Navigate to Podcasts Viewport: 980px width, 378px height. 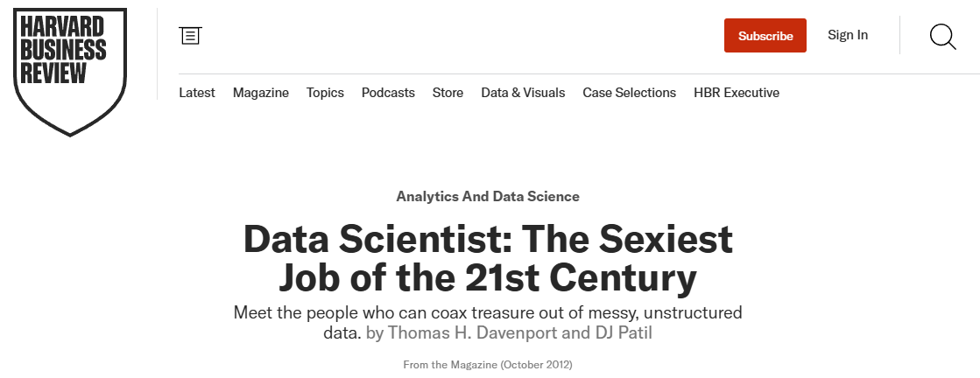coord(388,93)
